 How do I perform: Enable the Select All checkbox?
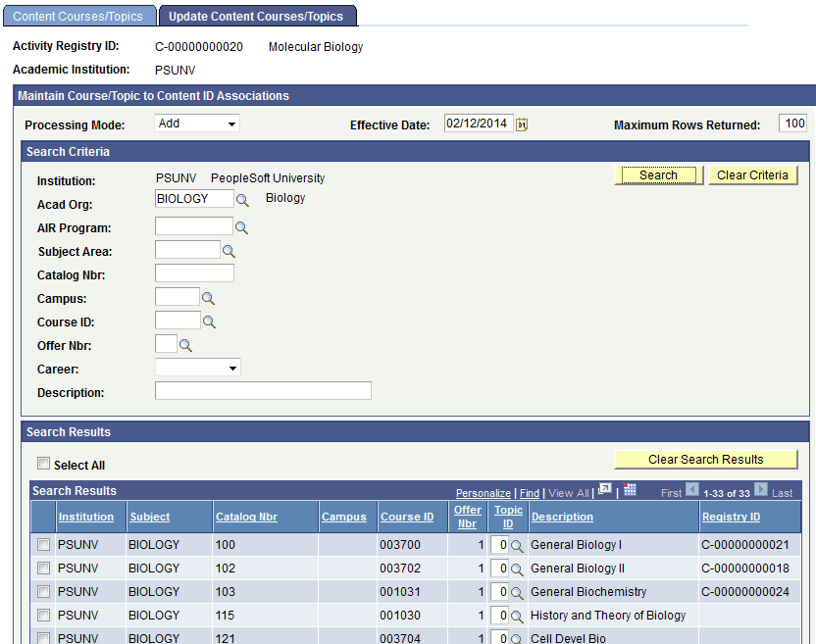43,463
